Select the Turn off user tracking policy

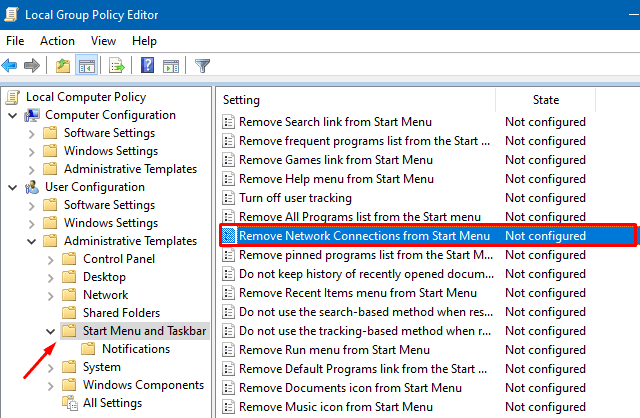click(295, 198)
